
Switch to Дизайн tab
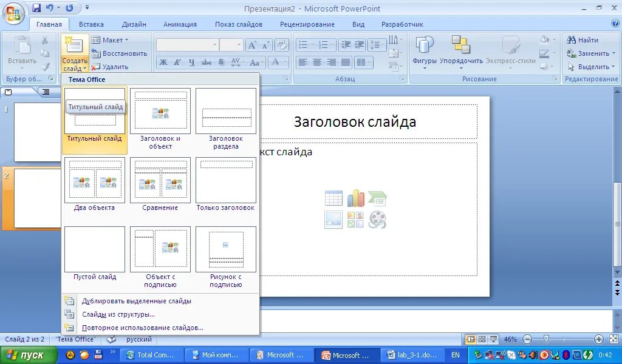134,24
